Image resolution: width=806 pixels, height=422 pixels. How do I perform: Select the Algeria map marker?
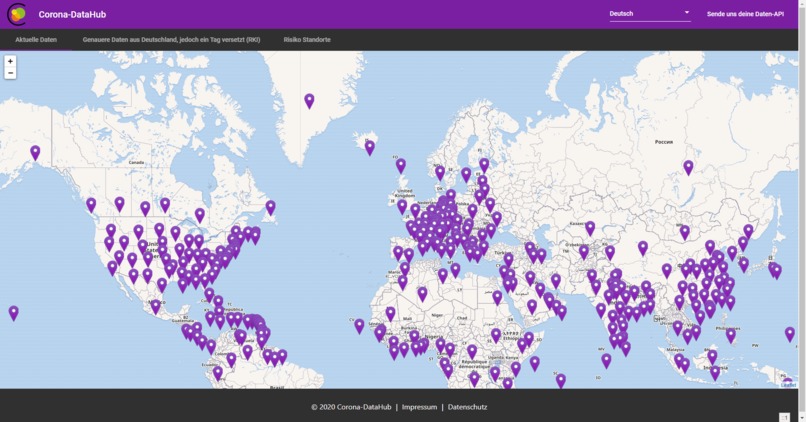[x=422, y=294]
